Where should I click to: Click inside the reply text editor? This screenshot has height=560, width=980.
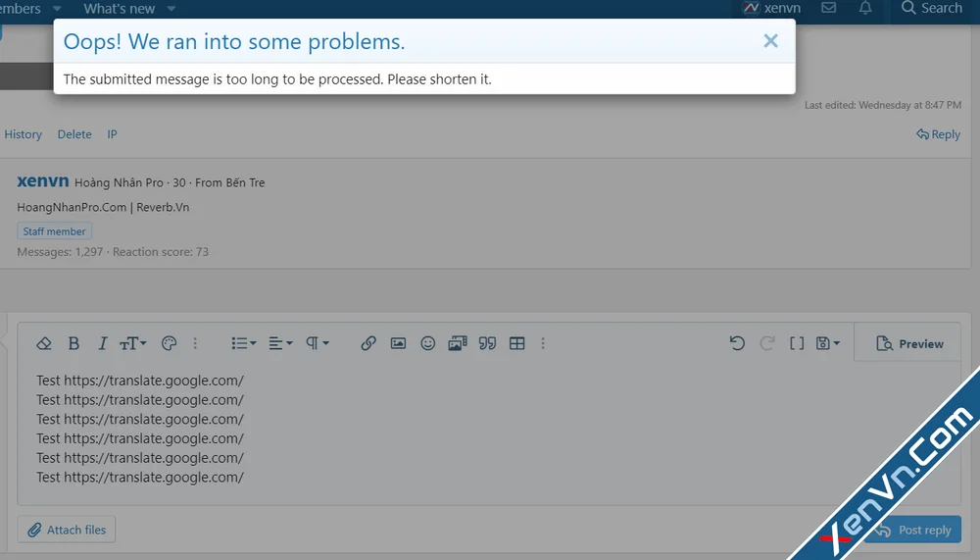tap(487, 432)
